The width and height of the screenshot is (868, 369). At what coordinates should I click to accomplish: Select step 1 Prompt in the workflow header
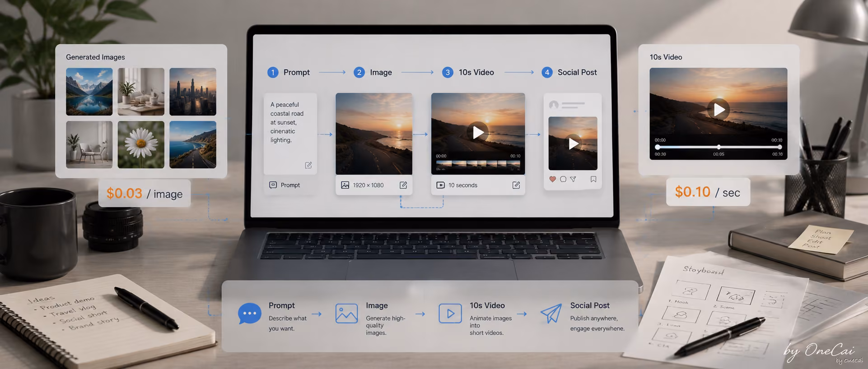coord(289,72)
